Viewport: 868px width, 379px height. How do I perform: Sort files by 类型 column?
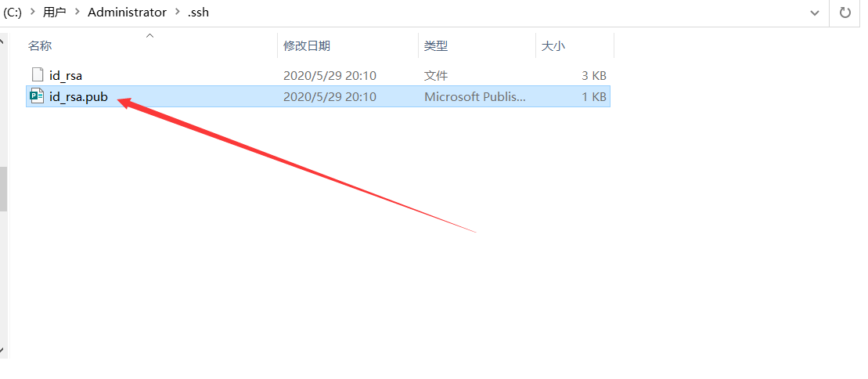click(436, 46)
